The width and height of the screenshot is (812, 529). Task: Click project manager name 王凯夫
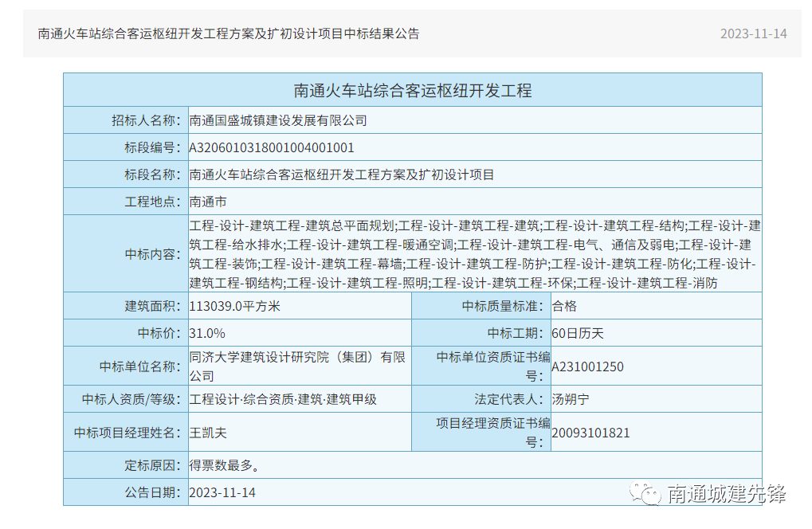[x=208, y=433]
